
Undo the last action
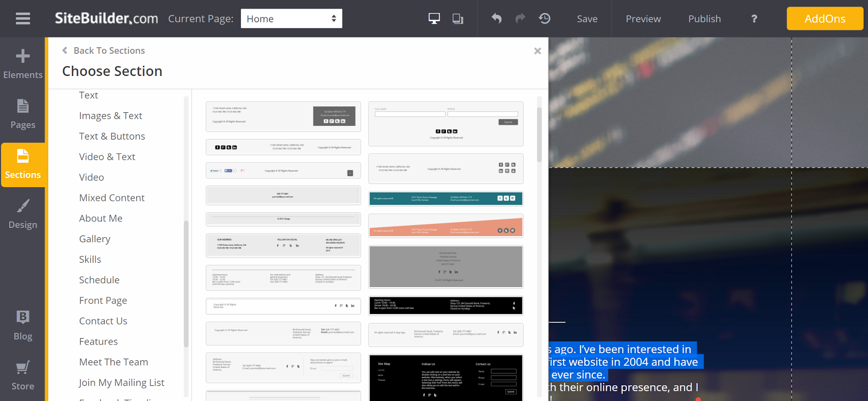click(496, 18)
